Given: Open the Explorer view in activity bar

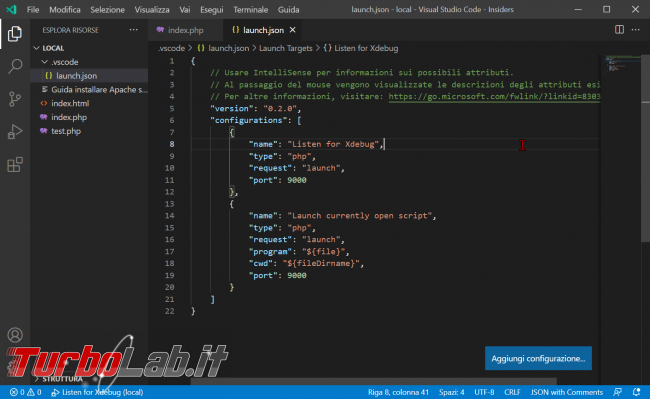Looking at the screenshot, I should tap(15, 34).
